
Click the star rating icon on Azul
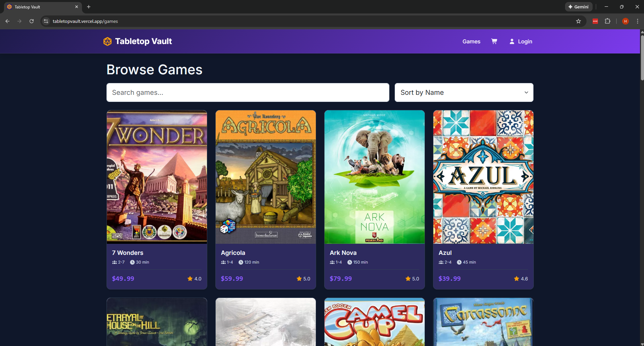(x=516, y=278)
